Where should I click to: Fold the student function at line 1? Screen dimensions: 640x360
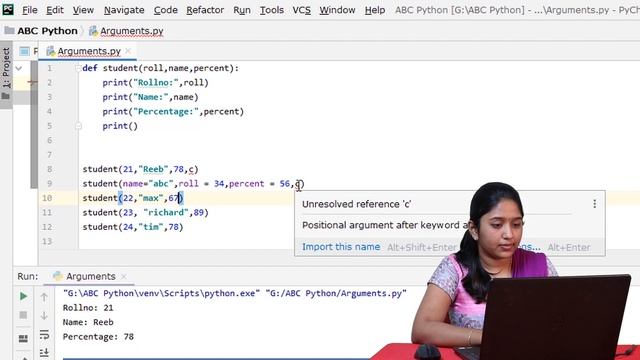coord(78,68)
